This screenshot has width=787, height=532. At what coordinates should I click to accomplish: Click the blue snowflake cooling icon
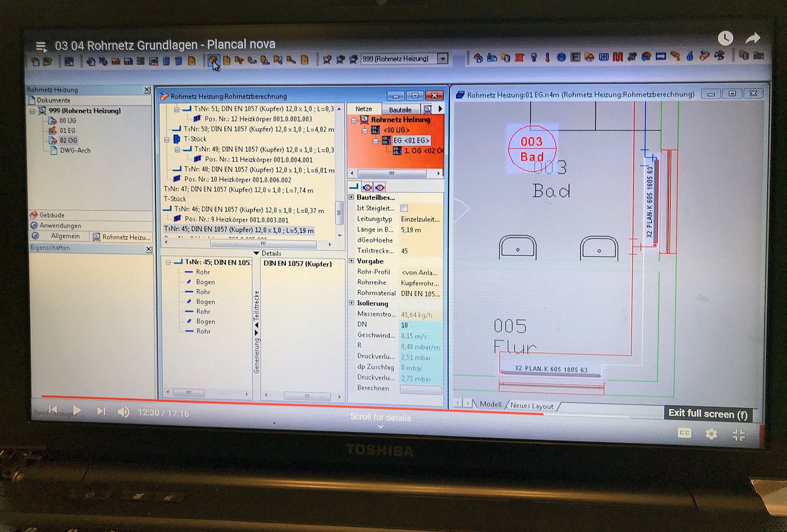pyautogui.click(x=561, y=58)
